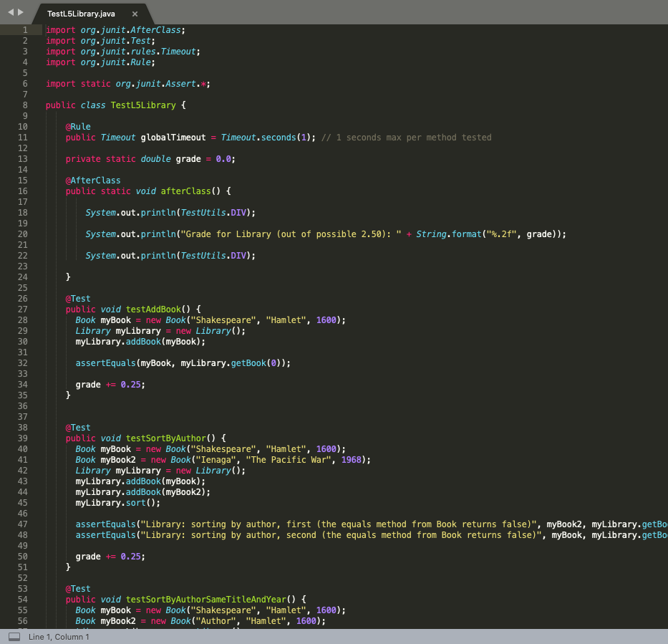Image resolution: width=668 pixels, height=644 pixels.
Task: Click the next tab right arrow
Action: (21, 12)
